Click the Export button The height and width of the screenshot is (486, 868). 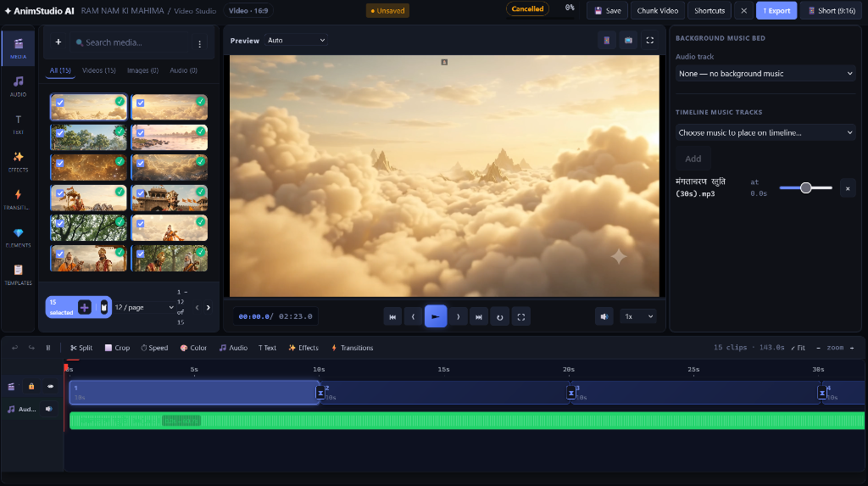tap(776, 10)
